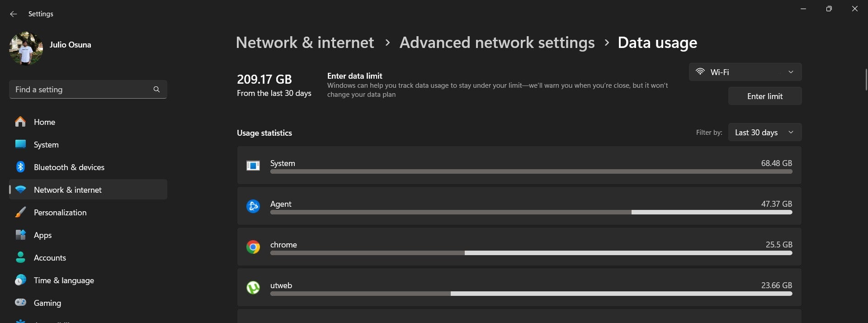Click the chrome app icon
This screenshot has height=323, width=868.
coord(253,247)
